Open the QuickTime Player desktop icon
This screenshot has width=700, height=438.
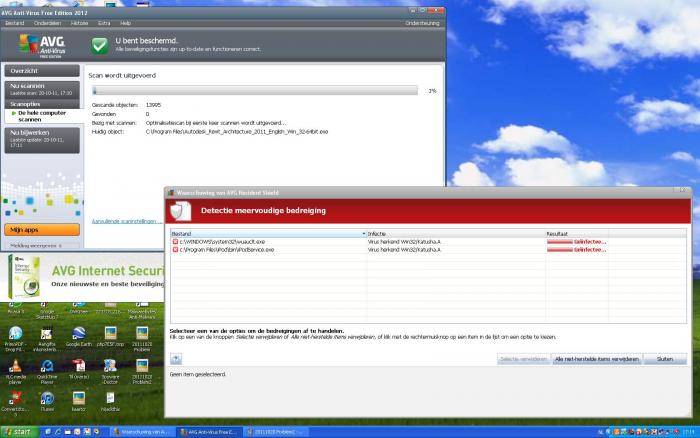point(47,371)
